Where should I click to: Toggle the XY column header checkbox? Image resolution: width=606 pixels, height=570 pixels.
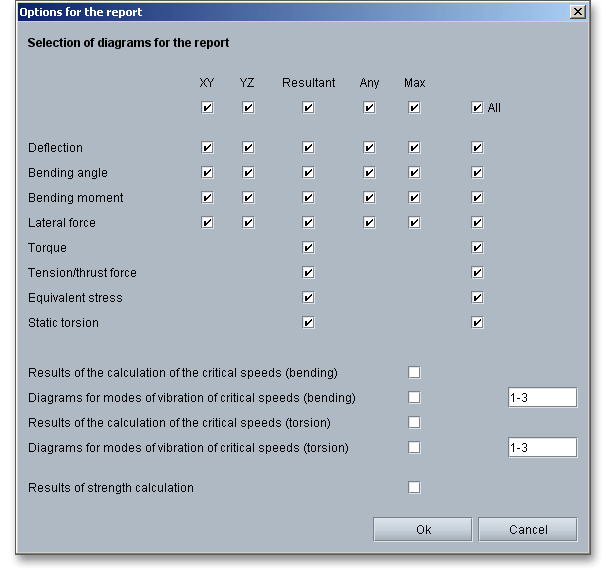(207, 108)
